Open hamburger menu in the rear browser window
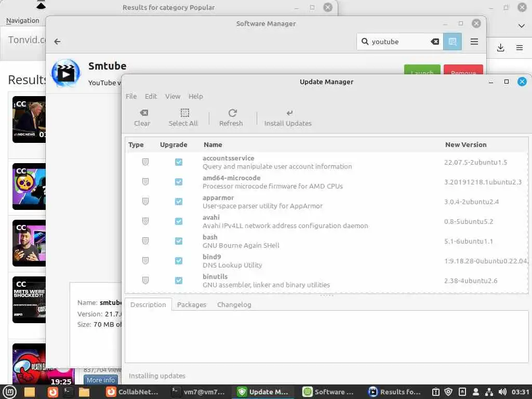The height and width of the screenshot is (399, 532). click(x=520, y=47)
